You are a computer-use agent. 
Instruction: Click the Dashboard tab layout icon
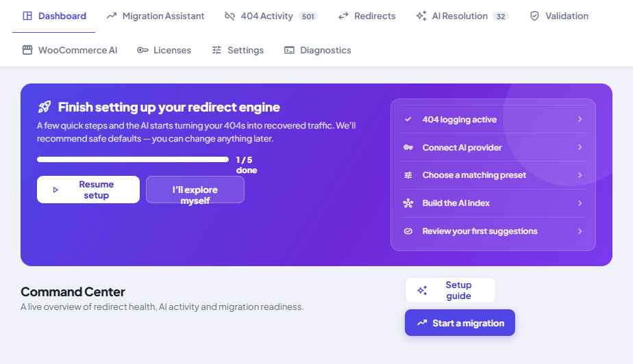click(x=27, y=16)
